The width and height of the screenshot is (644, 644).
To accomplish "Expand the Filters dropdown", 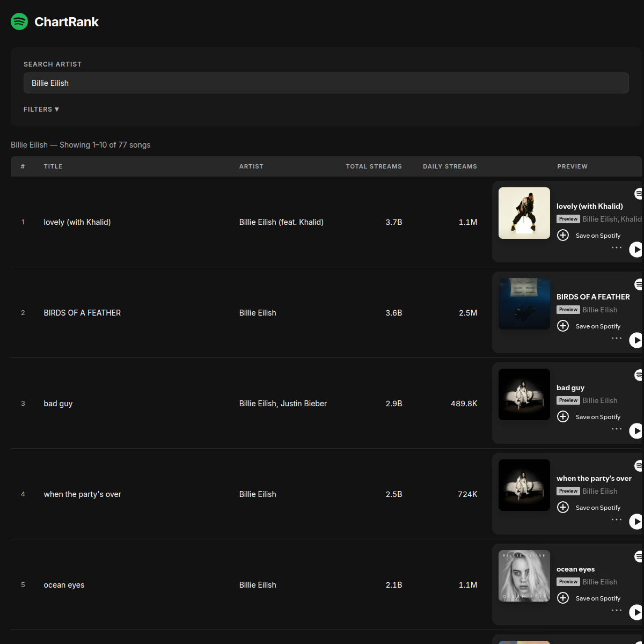I will point(41,109).
